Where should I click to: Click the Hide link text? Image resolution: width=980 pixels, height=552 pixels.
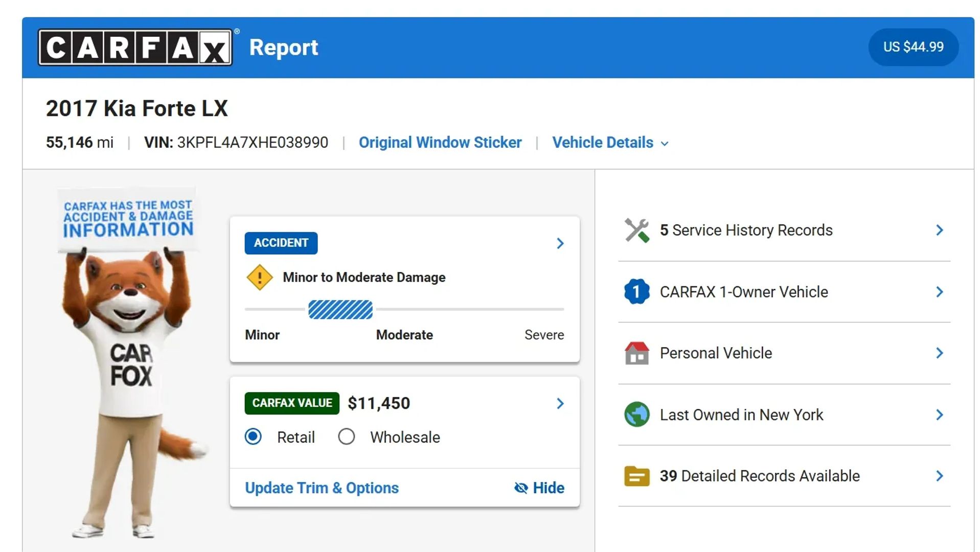549,488
